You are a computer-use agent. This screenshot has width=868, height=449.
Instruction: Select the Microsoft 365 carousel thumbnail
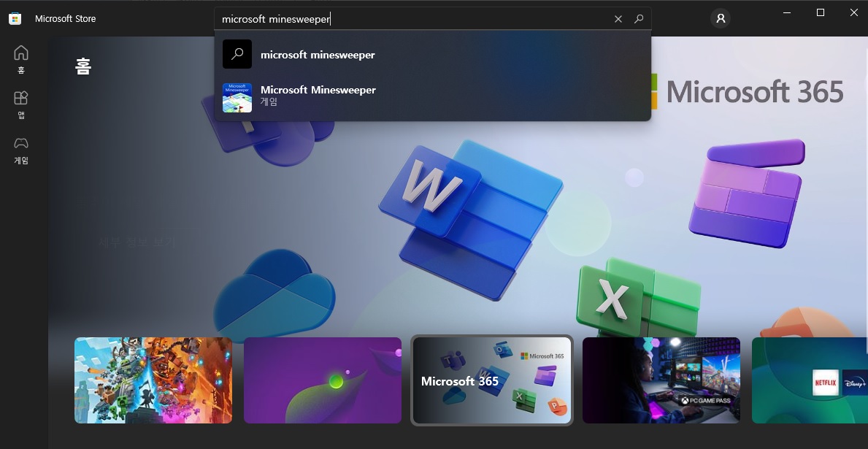[491, 380]
